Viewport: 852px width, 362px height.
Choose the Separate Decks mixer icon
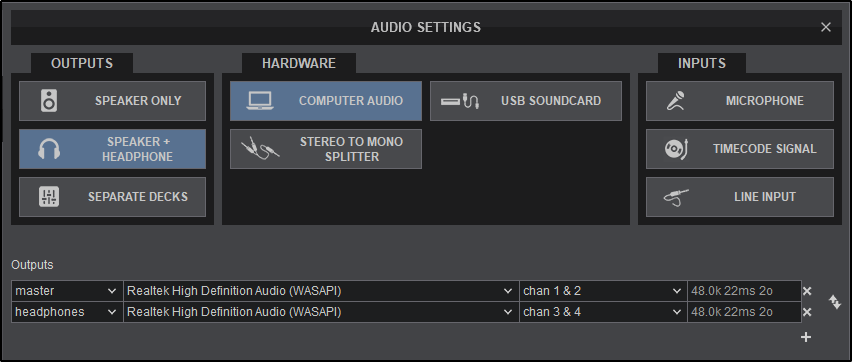(x=49, y=197)
